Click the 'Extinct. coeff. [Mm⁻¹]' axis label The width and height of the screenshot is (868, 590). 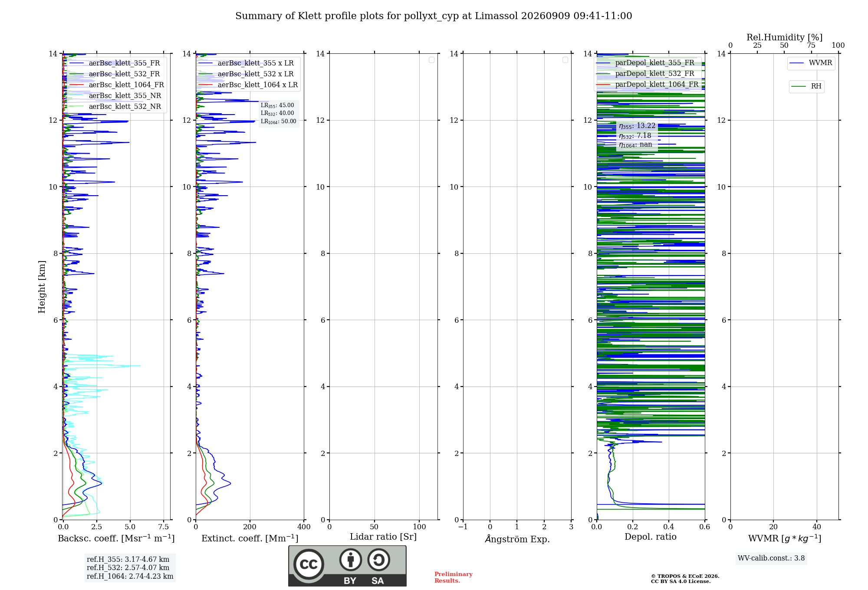[250, 538]
